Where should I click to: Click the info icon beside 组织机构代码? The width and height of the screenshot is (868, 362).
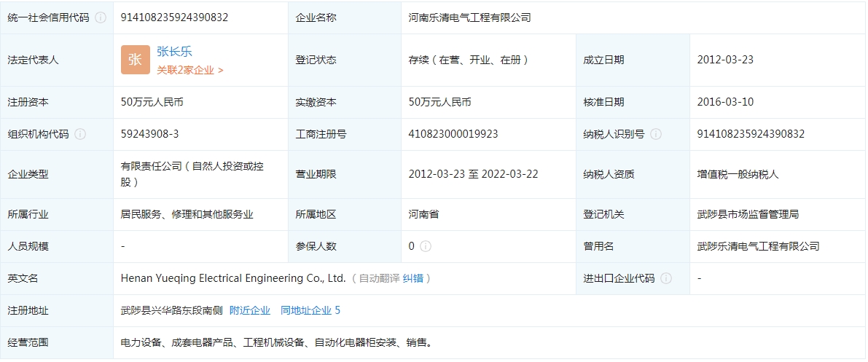[x=80, y=134]
